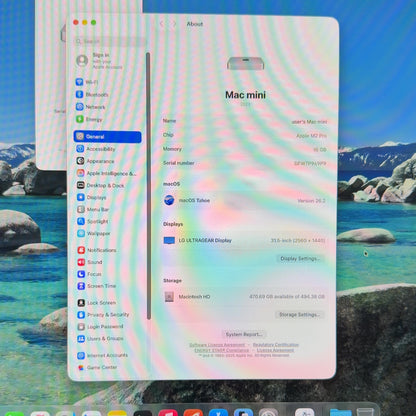Open the System Report button
This screenshot has height=416, width=416.
pyautogui.click(x=244, y=334)
